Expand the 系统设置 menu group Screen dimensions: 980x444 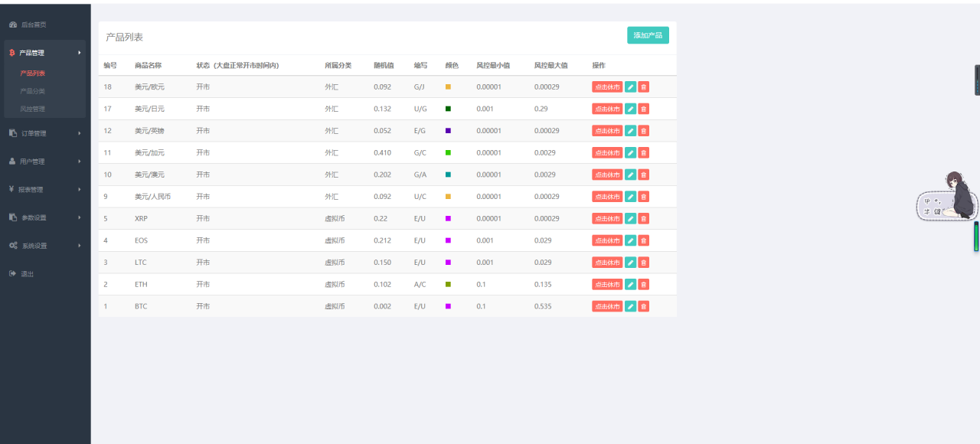pyautogui.click(x=44, y=246)
